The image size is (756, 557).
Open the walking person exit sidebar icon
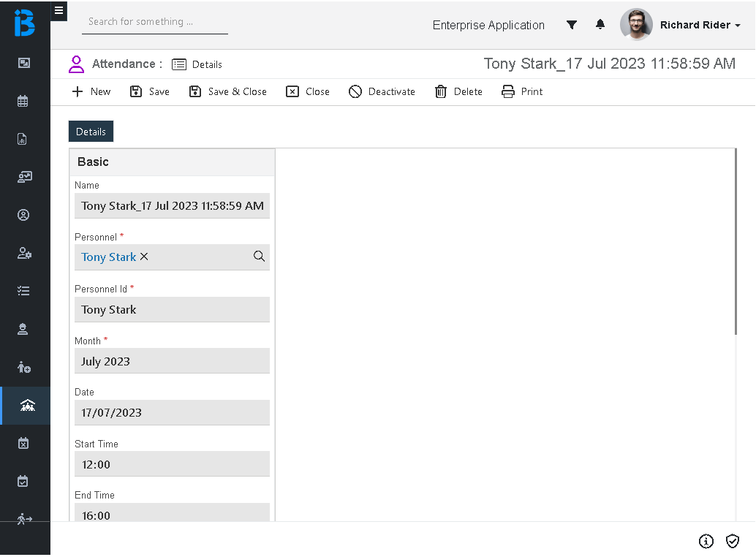(x=25, y=519)
